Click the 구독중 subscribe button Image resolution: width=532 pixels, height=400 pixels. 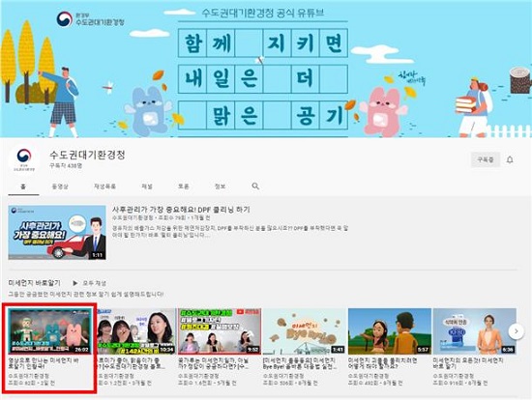point(486,159)
